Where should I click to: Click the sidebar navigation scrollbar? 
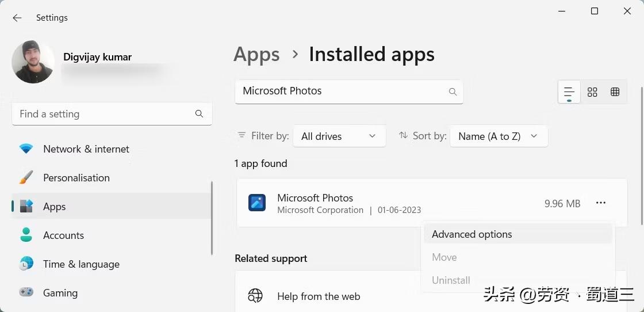point(212,218)
